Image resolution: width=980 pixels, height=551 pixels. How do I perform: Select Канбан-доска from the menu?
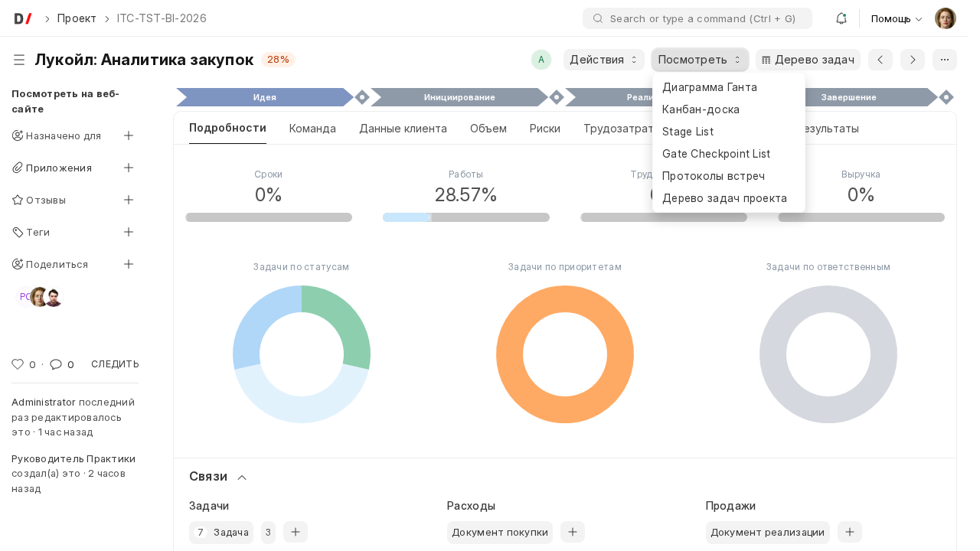point(729,109)
